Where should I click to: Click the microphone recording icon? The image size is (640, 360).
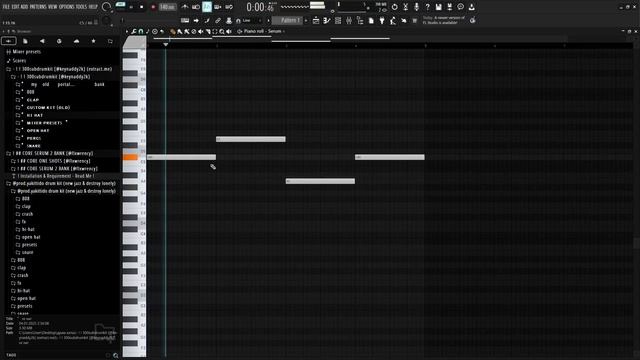[416, 7]
